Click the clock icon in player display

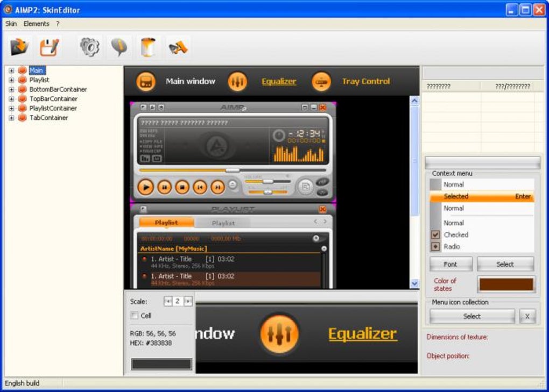279,136
